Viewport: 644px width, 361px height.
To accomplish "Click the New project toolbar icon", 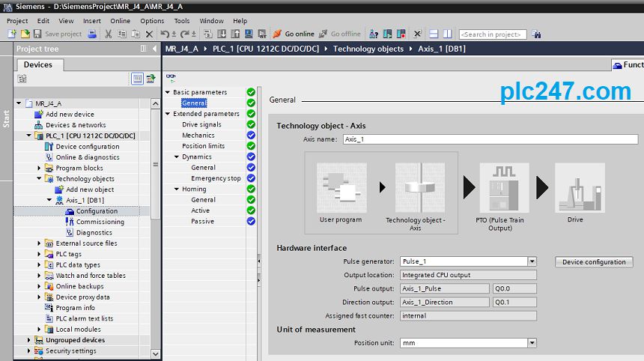I will tap(12, 34).
